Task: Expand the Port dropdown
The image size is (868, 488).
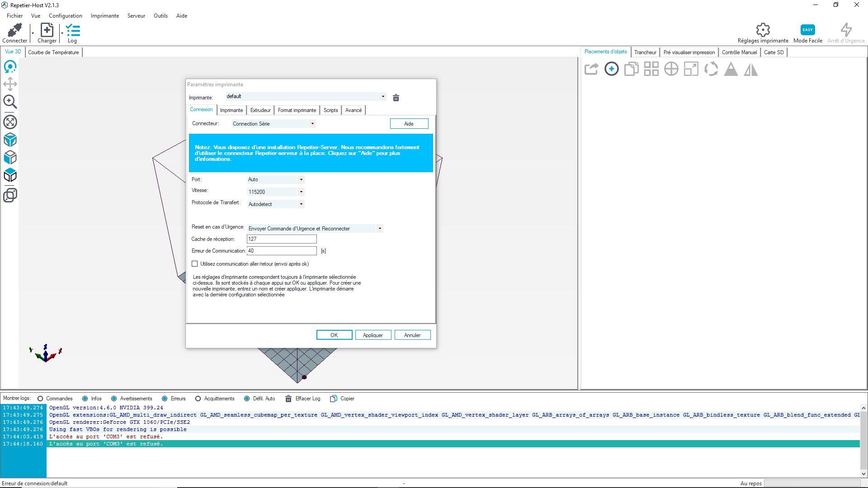Action: (x=301, y=180)
